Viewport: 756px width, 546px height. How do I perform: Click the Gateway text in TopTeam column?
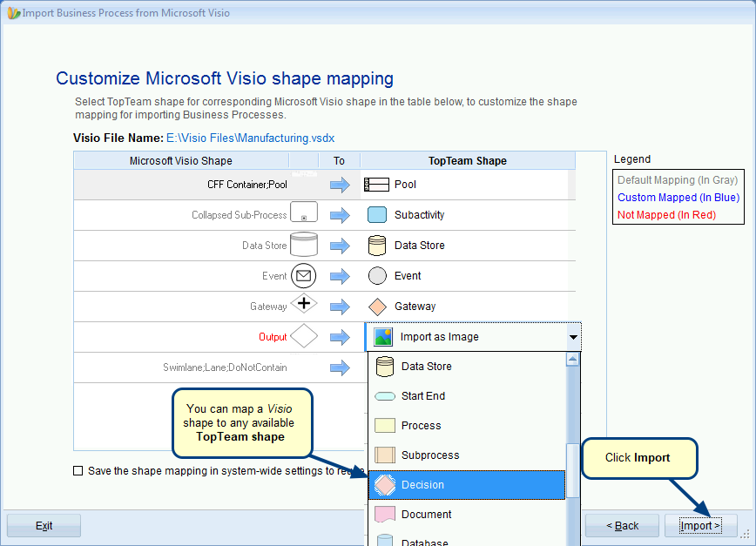pyautogui.click(x=415, y=307)
